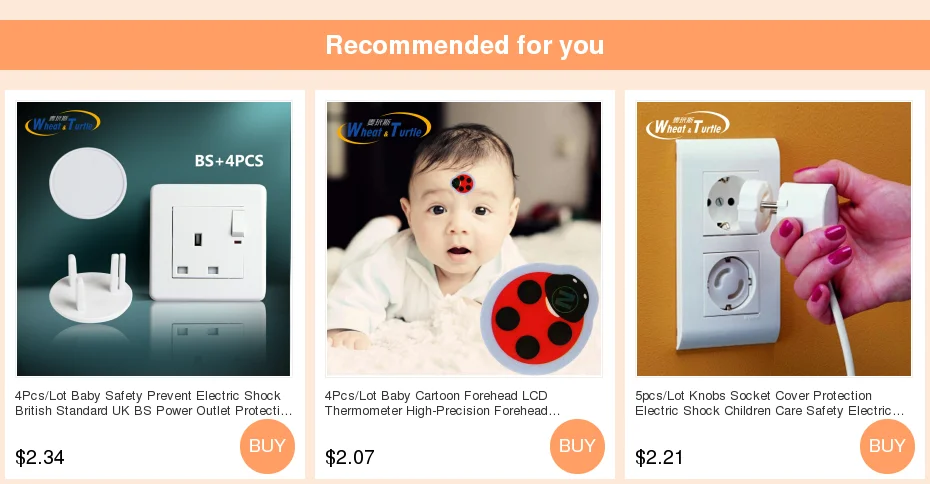Image resolution: width=930 pixels, height=484 pixels.
Task: Click the $2.07 price label
Action: (350, 457)
